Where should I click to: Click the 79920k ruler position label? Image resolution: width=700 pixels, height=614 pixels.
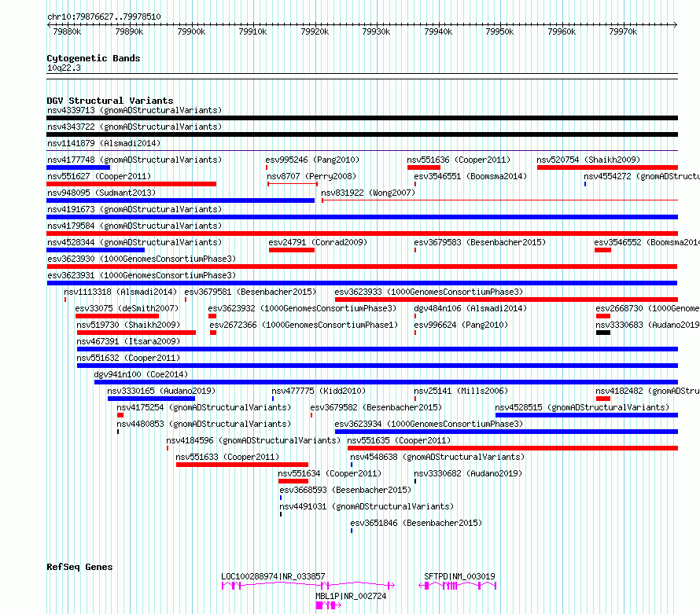click(315, 31)
